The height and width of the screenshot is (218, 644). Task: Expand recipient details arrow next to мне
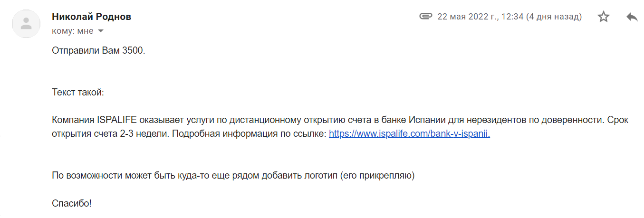click(x=100, y=31)
